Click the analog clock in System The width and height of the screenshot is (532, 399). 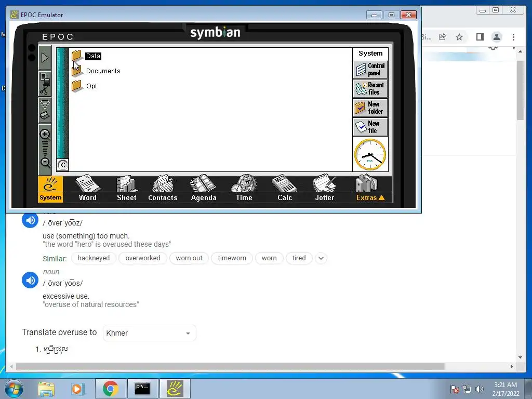[x=370, y=155]
